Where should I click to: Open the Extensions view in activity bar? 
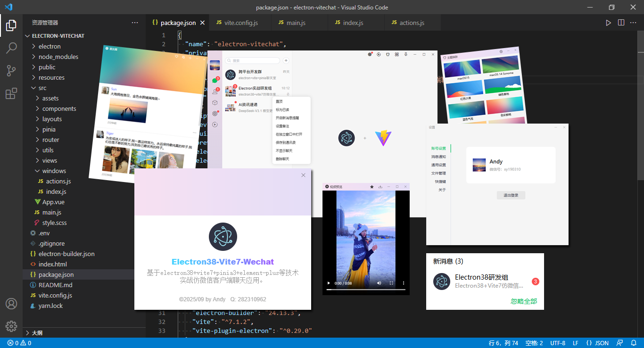(11, 94)
